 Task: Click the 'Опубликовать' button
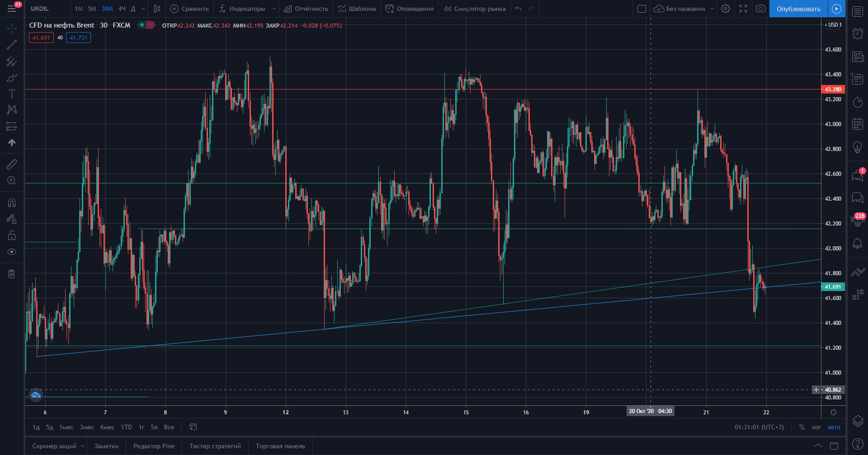[798, 9]
